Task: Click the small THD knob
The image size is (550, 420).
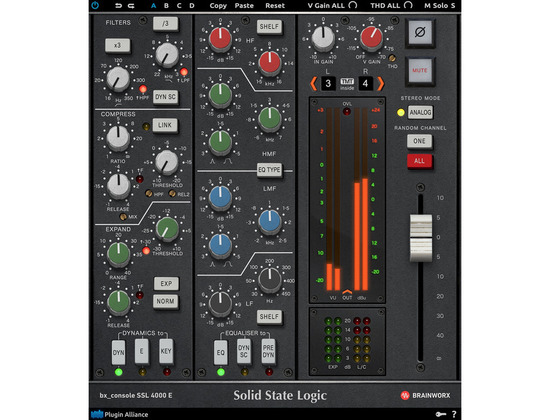Action: pos(392,58)
